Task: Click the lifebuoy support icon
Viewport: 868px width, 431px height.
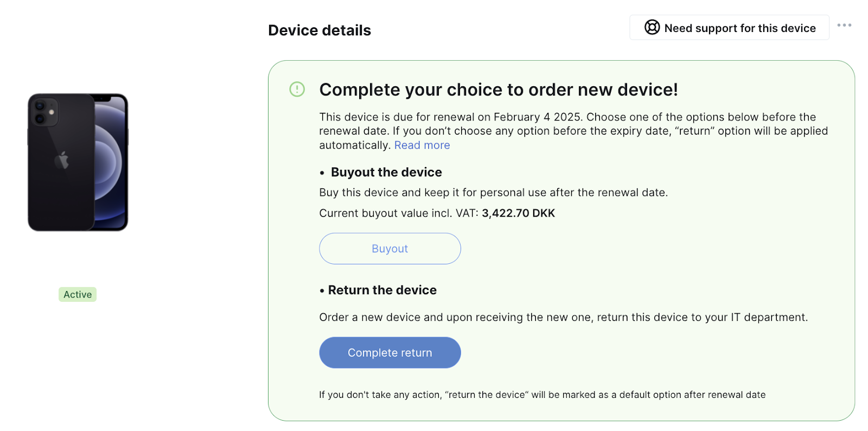Action: pos(652,27)
